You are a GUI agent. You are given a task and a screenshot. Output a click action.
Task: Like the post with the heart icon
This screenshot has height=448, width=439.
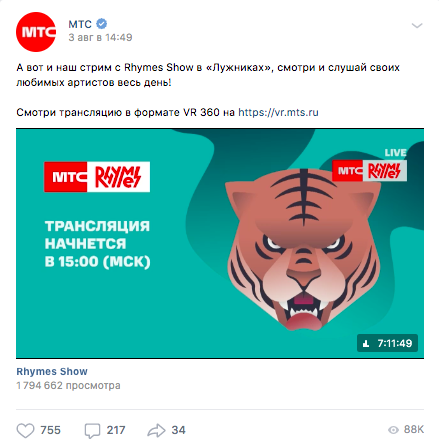pos(25,430)
